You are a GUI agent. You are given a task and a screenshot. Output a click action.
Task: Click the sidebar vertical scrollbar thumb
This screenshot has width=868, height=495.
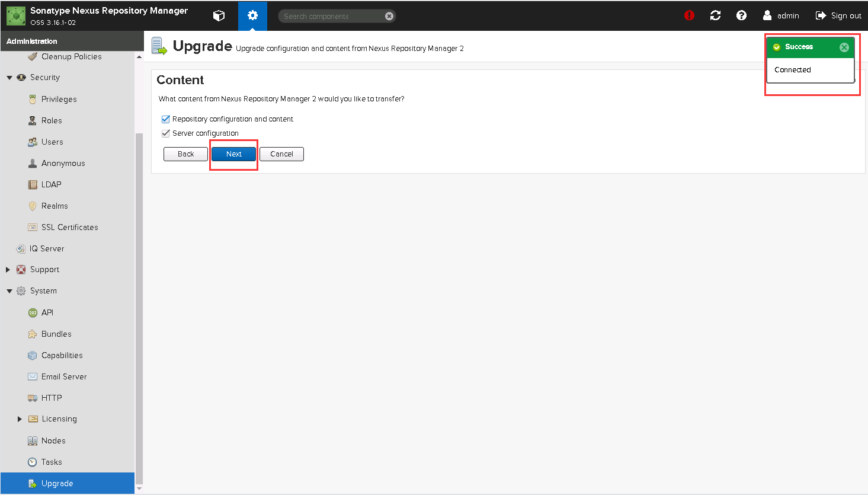(139, 308)
